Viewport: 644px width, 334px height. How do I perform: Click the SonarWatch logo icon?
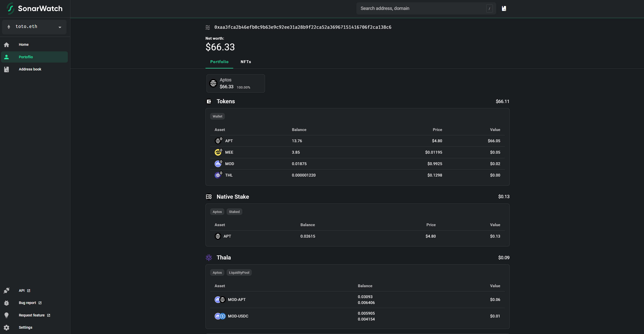(10, 8)
